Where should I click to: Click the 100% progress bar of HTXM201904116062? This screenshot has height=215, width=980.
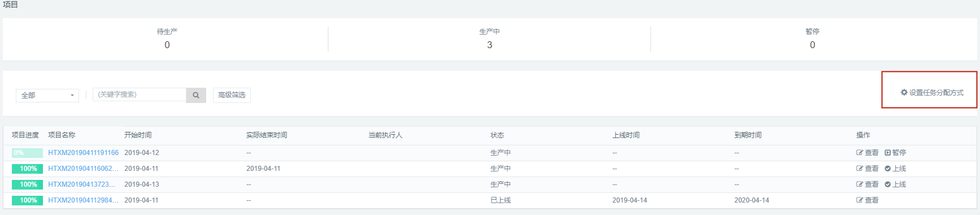pos(27,169)
